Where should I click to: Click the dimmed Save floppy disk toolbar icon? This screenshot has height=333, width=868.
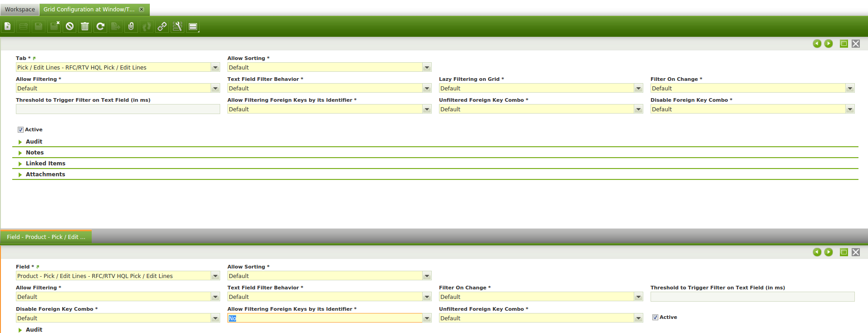click(x=39, y=26)
